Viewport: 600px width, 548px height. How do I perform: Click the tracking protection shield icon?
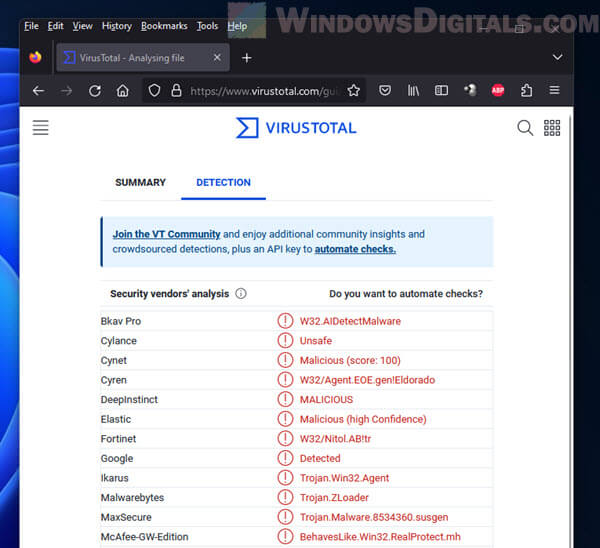[x=154, y=91]
